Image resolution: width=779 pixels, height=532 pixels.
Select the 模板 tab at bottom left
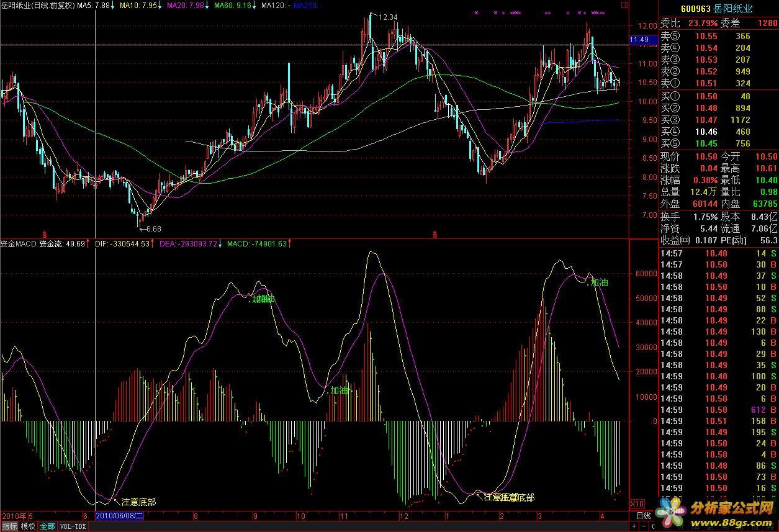coord(28,526)
